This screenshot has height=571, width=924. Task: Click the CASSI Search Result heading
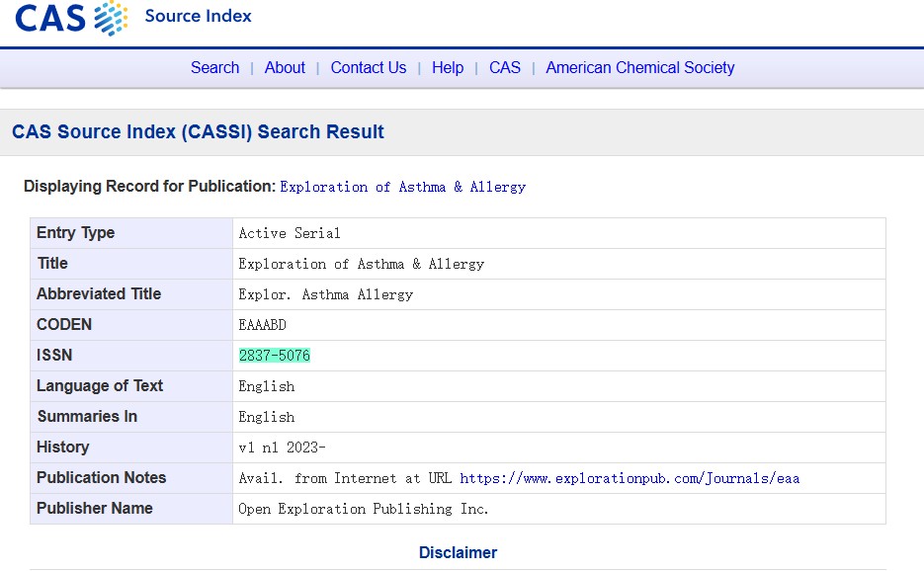198,131
